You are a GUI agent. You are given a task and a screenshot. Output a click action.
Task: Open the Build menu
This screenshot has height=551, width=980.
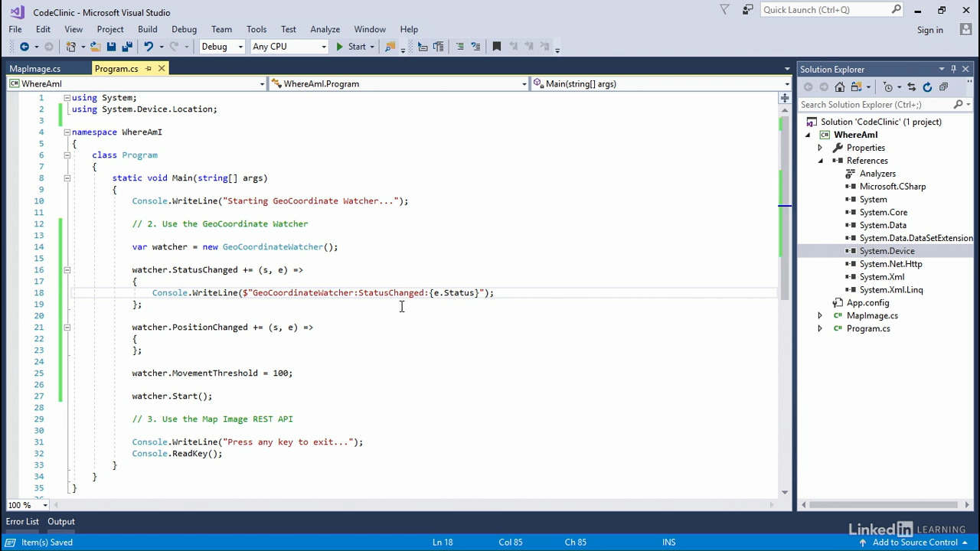(x=148, y=29)
